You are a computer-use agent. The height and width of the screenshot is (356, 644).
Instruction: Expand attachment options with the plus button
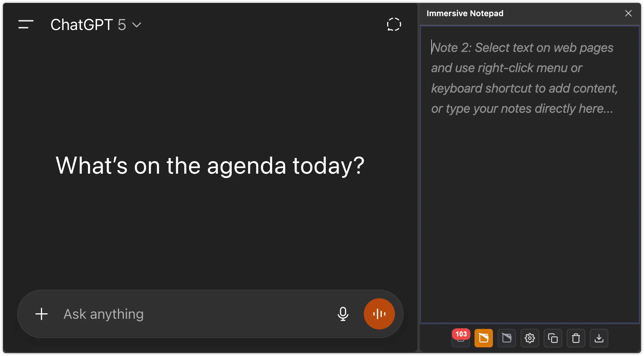click(x=41, y=314)
